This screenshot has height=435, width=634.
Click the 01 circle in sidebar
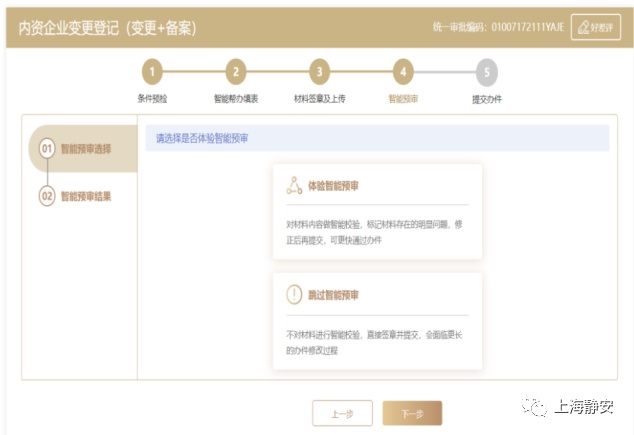[47, 149]
